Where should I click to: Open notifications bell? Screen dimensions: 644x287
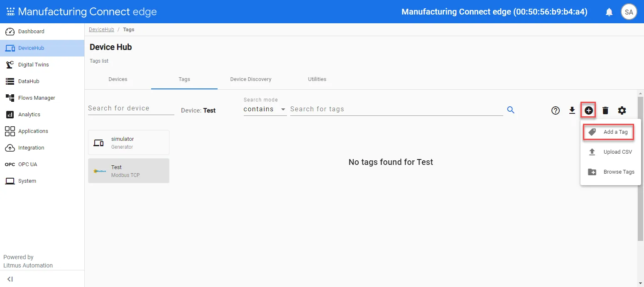pos(609,12)
